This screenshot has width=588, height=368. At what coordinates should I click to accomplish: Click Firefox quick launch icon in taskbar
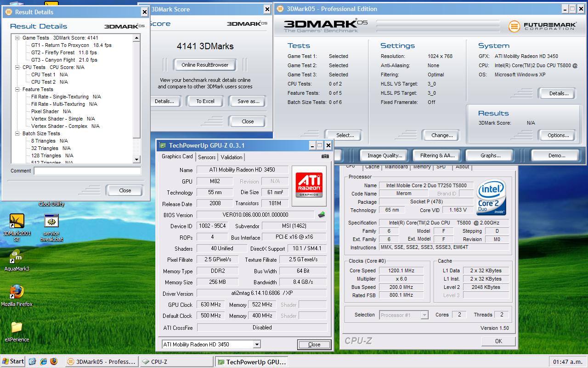[54, 362]
